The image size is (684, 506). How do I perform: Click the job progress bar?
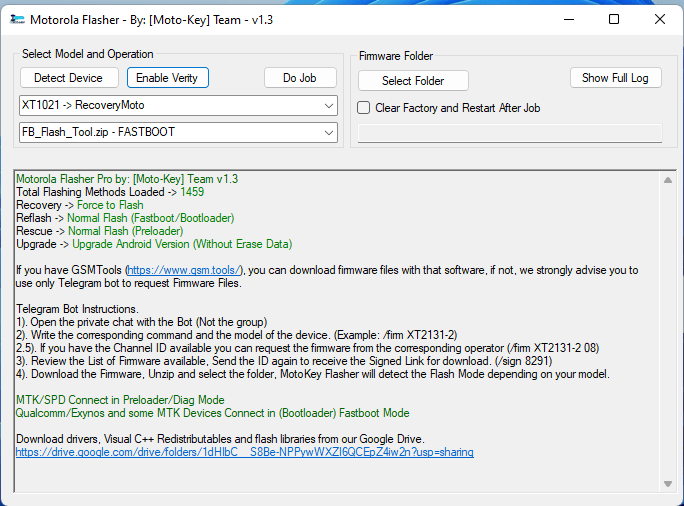[510, 134]
